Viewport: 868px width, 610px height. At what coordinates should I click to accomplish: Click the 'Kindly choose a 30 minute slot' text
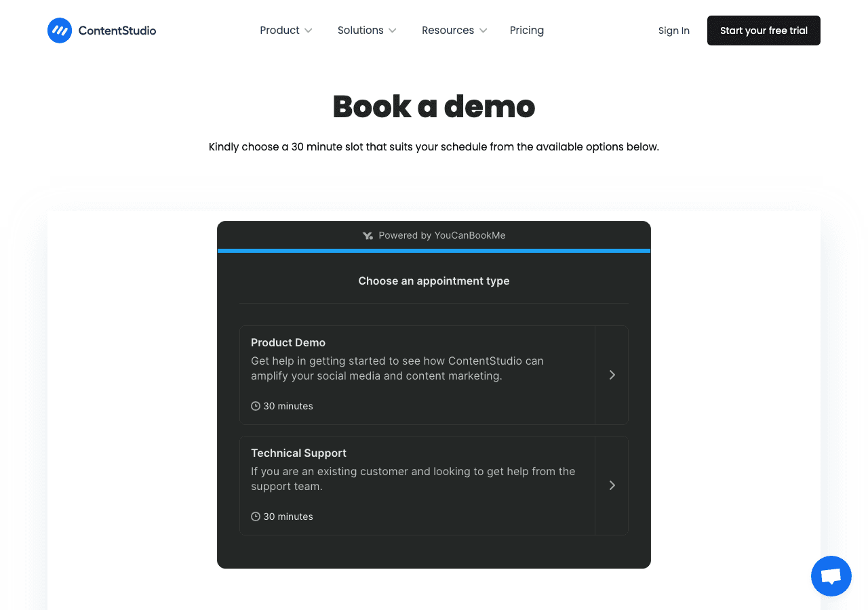(434, 146)
